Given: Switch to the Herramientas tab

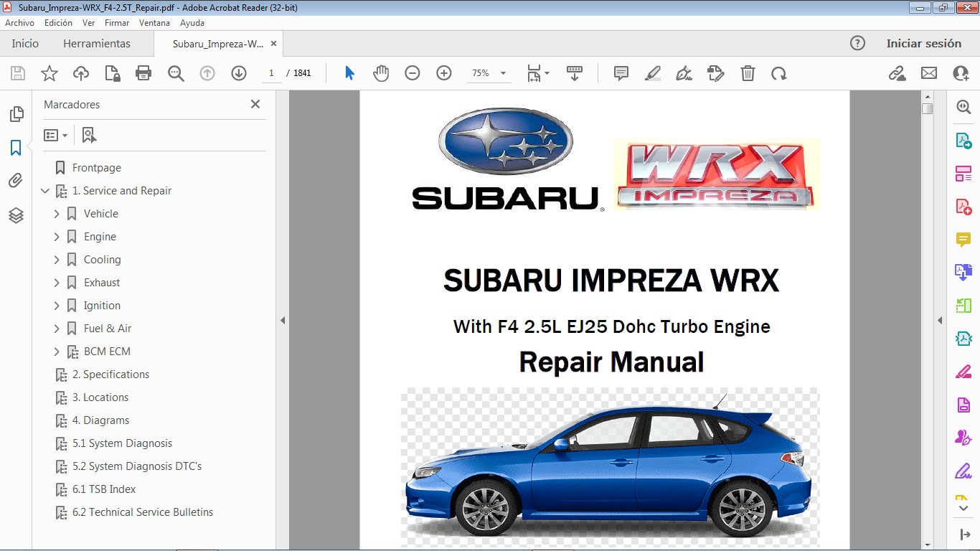Looking at the screenshot, I should [x=97, y=44].
